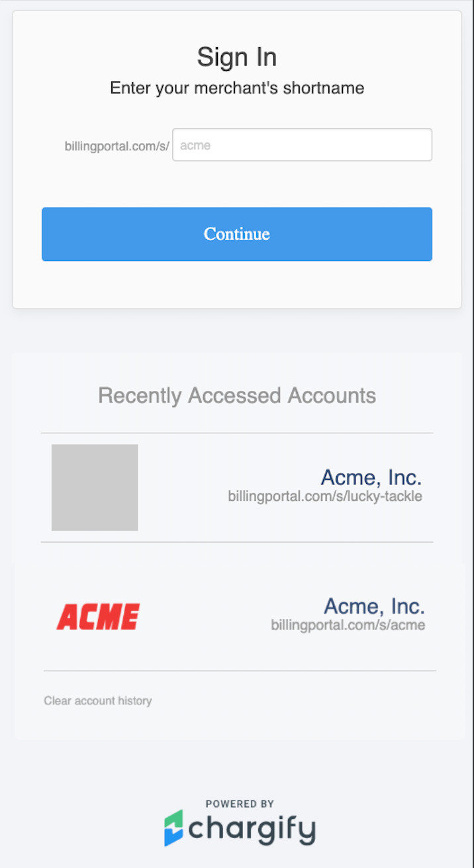474x868 pixels.
Task: Click the "Recently Accessed Accounts" heading
Action: pyautogui.click(x=236, y=396)
